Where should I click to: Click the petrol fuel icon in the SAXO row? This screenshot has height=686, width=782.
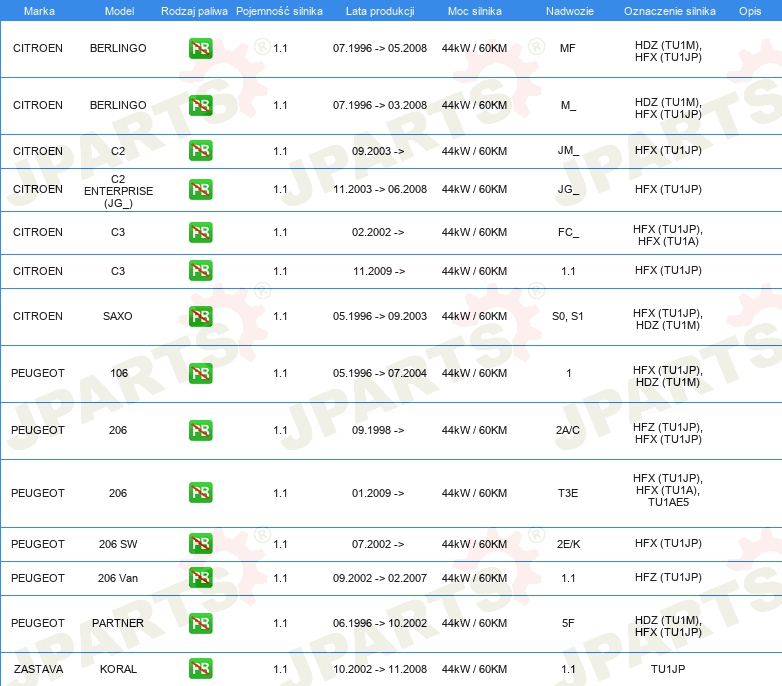(201, 316)
